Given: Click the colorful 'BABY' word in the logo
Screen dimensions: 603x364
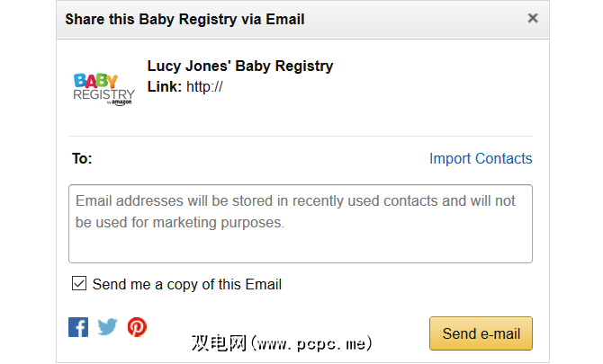Looking at the screenshot, I should click(96, 82).
